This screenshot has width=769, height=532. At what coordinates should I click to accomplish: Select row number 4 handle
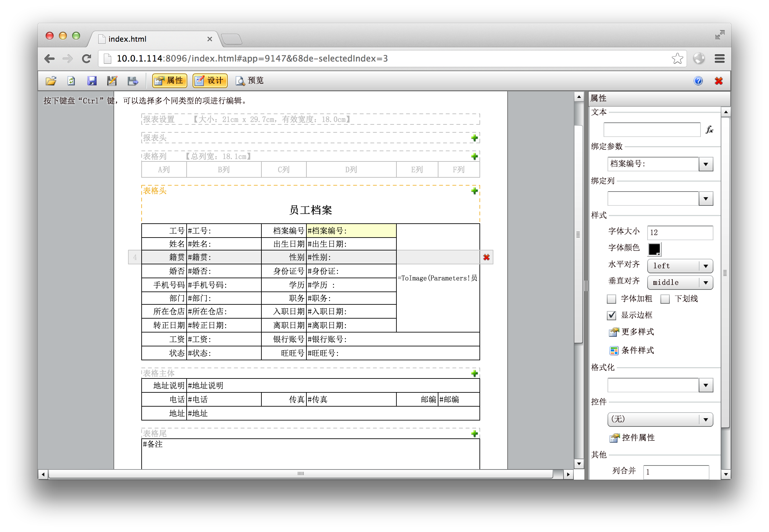click(x=135, y=257)
